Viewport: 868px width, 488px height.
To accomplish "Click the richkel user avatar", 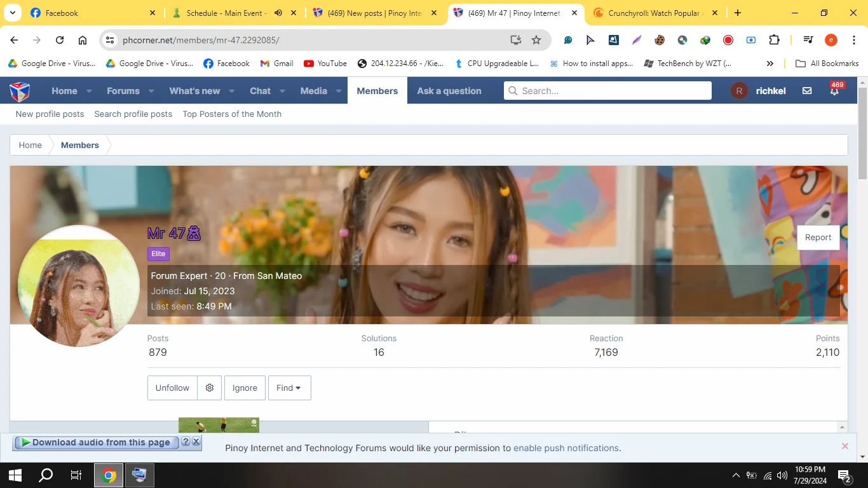I will [x=738, y=91].
